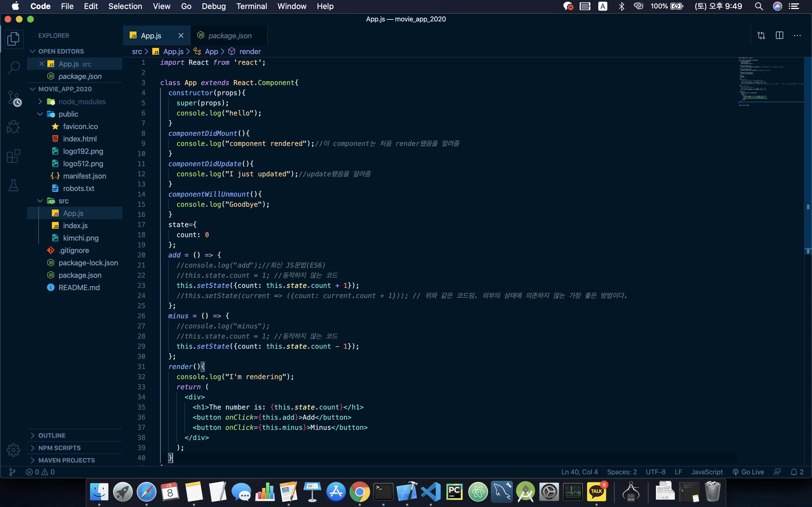
Task: Switch to the package.json tab
Action: click(x=230, y=35)
